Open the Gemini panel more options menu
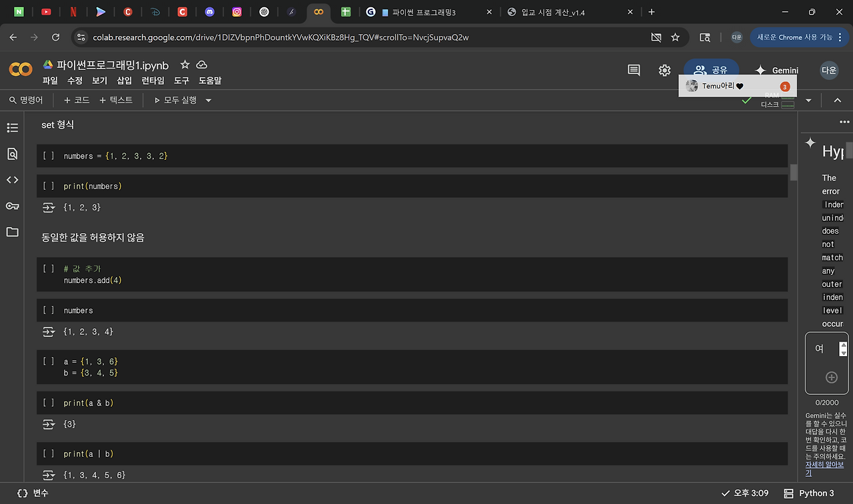This screenshot has height=504, width=853. 844,122
